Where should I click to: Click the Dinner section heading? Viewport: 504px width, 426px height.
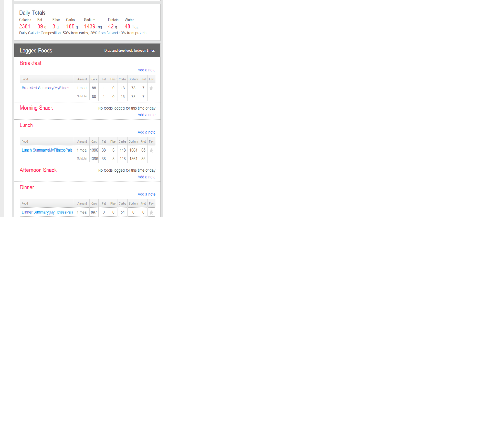[27, 187]
